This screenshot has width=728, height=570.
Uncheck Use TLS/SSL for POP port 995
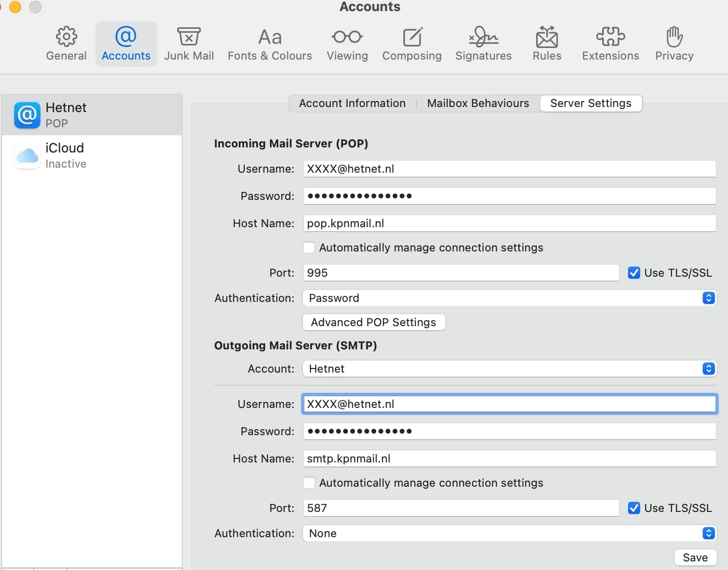[x=634, y=273]
